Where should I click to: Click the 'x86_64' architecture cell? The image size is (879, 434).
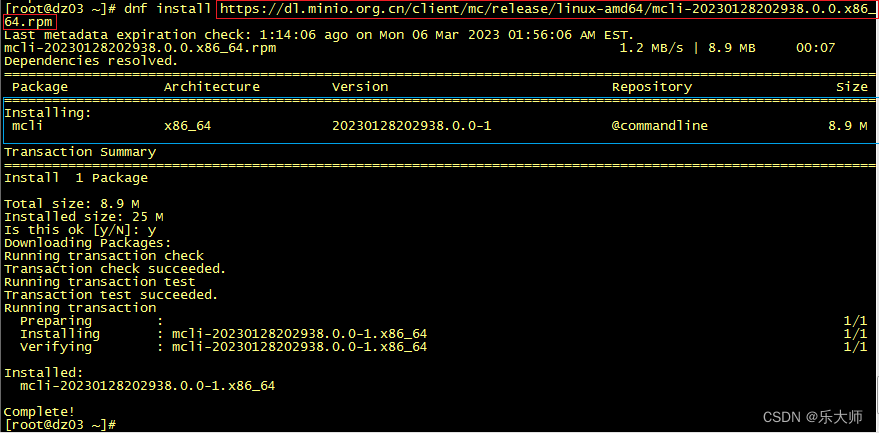(187, 126)
